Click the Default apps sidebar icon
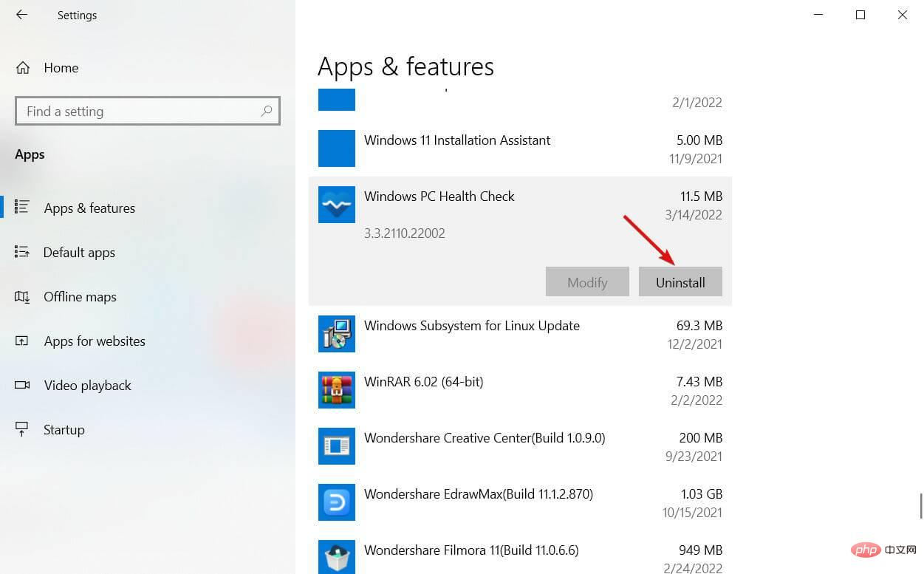 (x=21, y=252)
